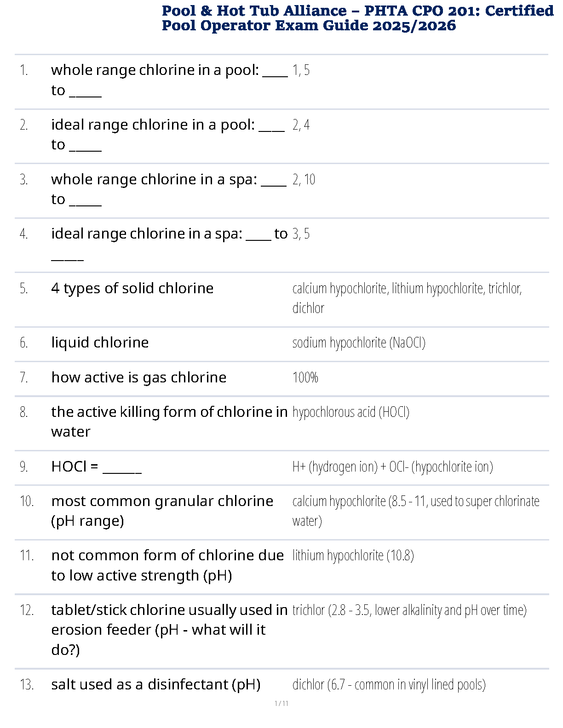
Task: Select the 'liquid chlorine' question
Action: pyautogui.click(x=100, y=342)
